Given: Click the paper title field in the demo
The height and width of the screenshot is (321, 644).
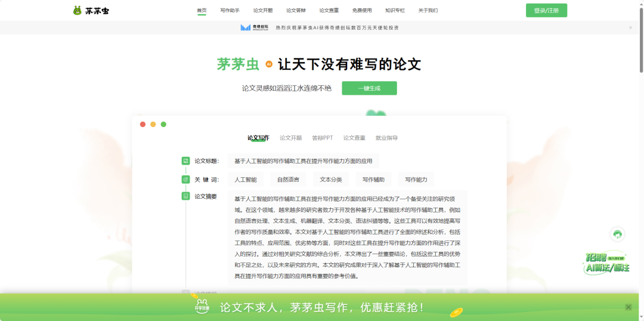Looking at the screenshot, I should (303, 161).
